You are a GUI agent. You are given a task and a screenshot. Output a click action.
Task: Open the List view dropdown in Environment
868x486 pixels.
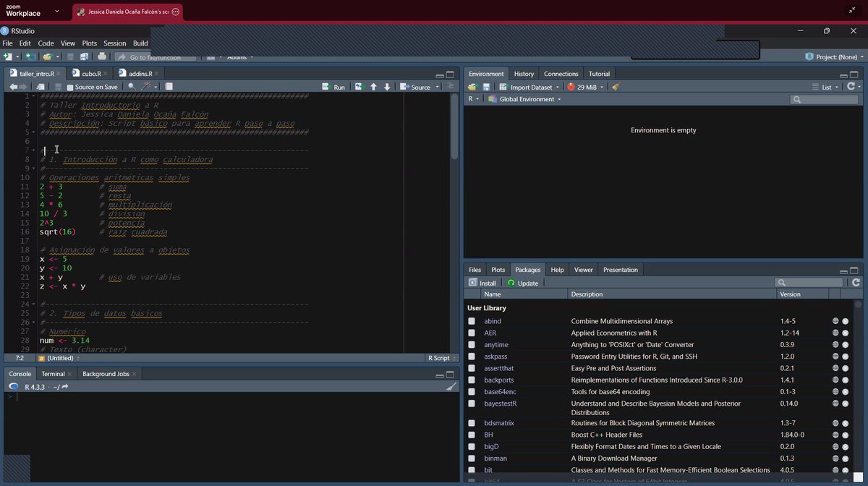825,87
